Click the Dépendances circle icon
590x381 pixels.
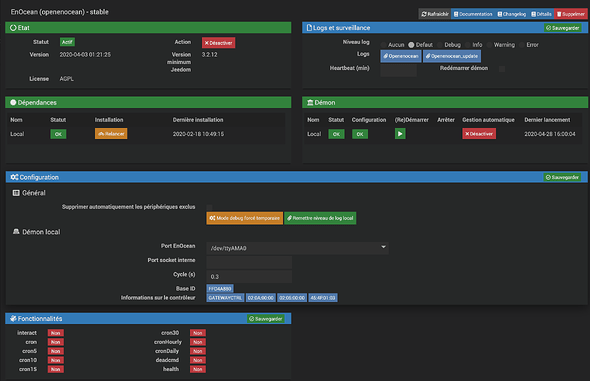pos(13,102)
